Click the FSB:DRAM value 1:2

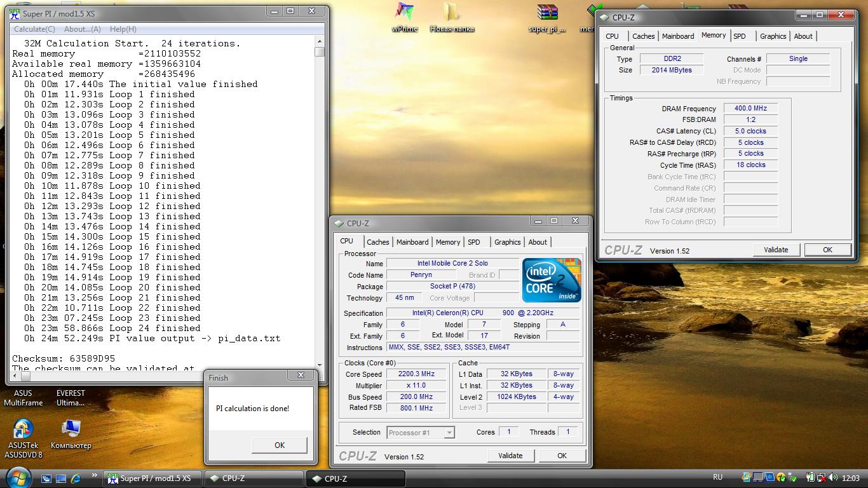[x=750, y=120]
